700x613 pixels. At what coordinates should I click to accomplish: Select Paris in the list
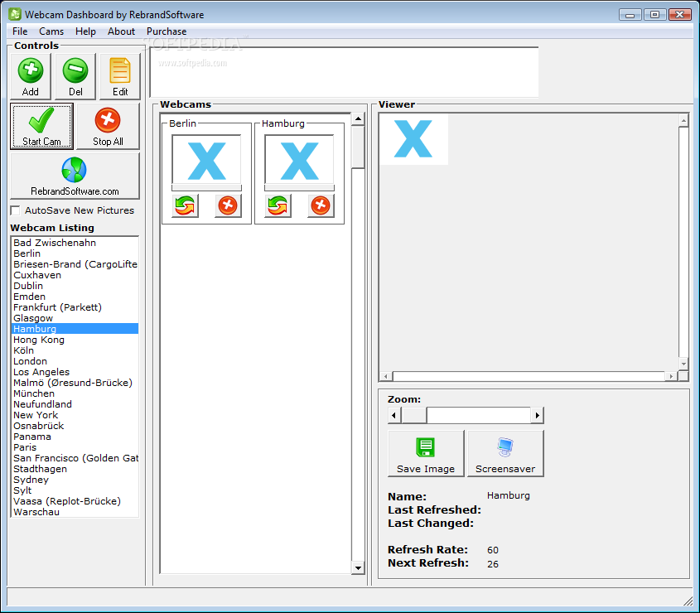(x=75, y=447)
